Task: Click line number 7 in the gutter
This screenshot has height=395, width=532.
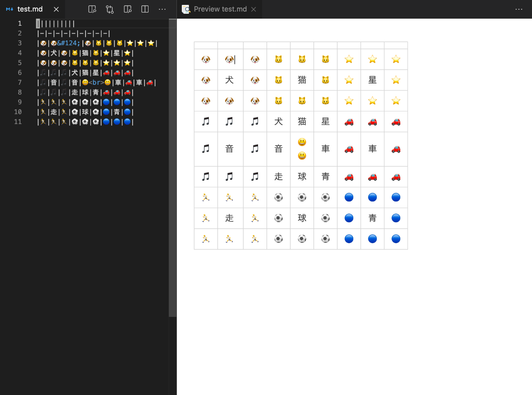Action: tap(20, 83)
